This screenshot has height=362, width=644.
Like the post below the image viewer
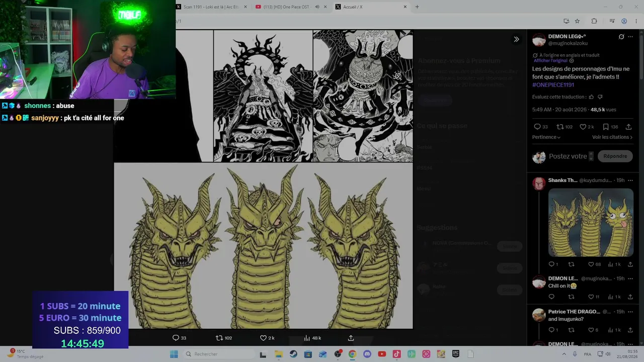[267, 338]
